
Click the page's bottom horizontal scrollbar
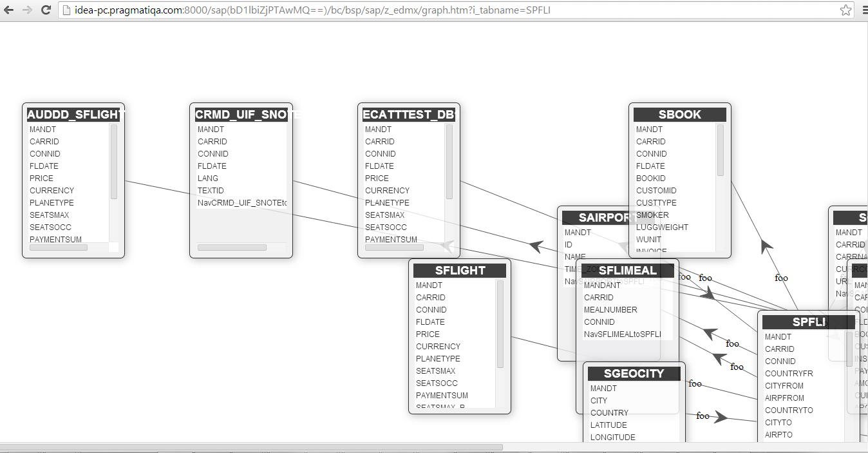[x=251, y=447]
